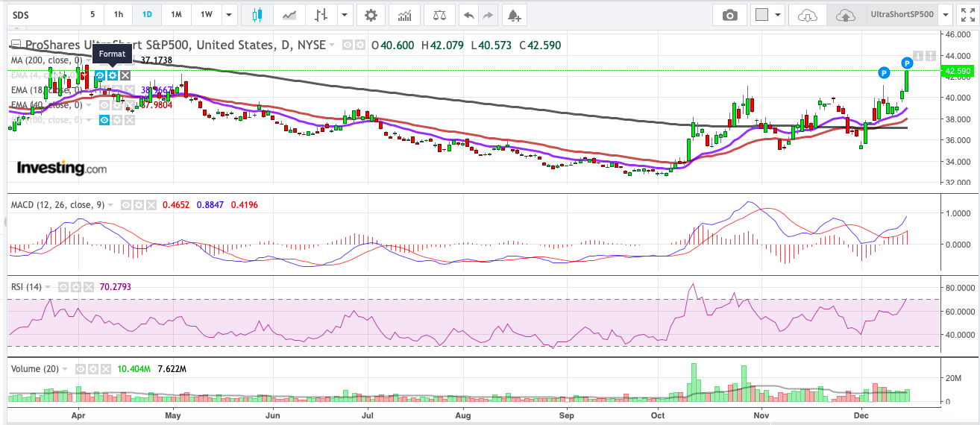Choose the bars chart style
This screenshot has height=425, width=980.
pos(321,15)
